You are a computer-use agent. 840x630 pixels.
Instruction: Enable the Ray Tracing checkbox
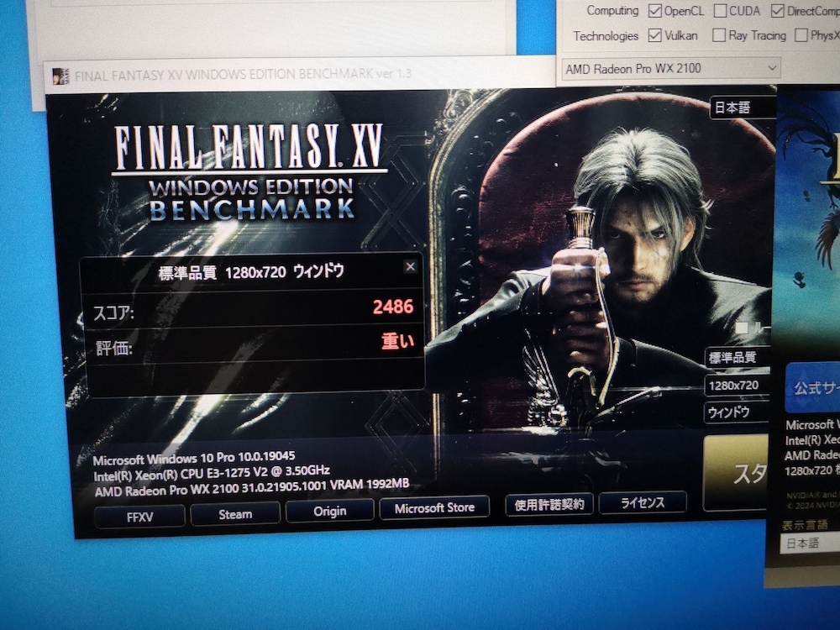719,35
